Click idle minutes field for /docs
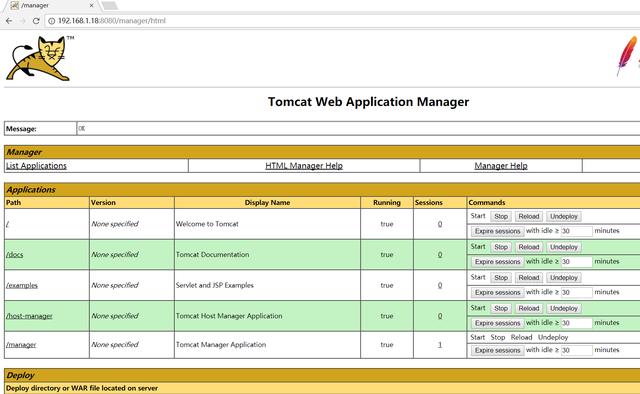This screenshot has height=394, width=640. coord(576,262)
